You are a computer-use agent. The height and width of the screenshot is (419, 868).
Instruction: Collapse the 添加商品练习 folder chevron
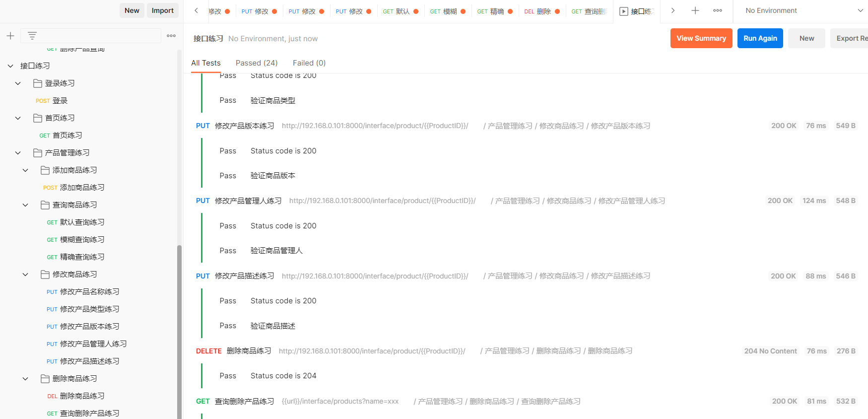pos(25,170)
